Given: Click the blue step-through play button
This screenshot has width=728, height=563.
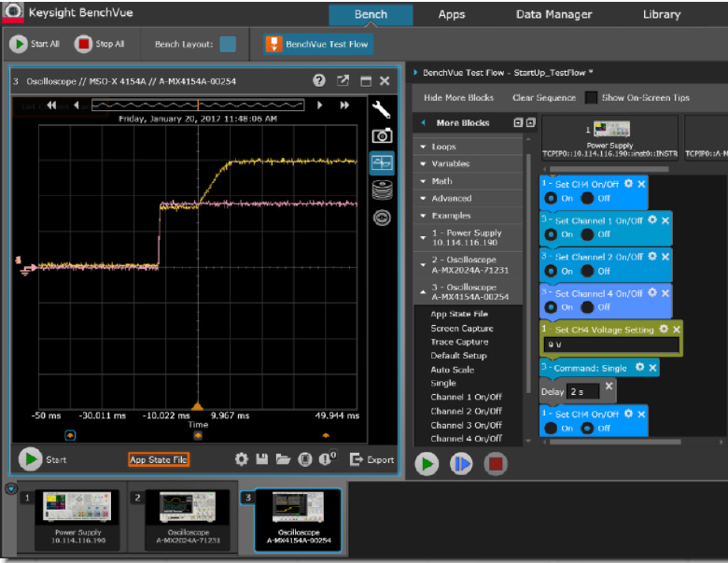Looking at the screenshot, I should (x=461, y=464).
